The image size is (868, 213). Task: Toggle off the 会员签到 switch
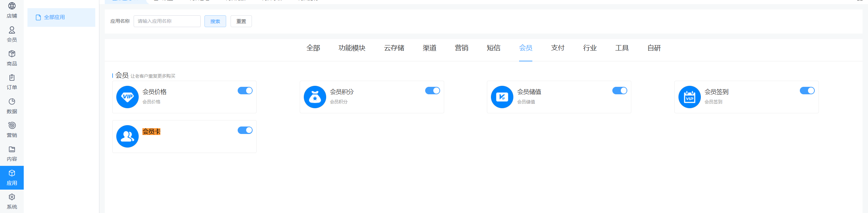click(807, 91)
